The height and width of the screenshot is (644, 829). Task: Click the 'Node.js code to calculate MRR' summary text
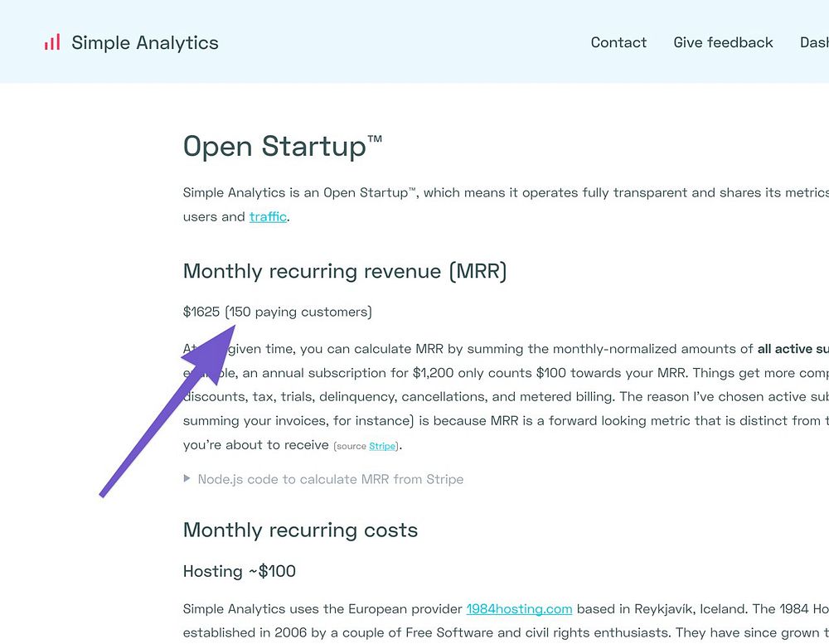(x=330, y=479)
